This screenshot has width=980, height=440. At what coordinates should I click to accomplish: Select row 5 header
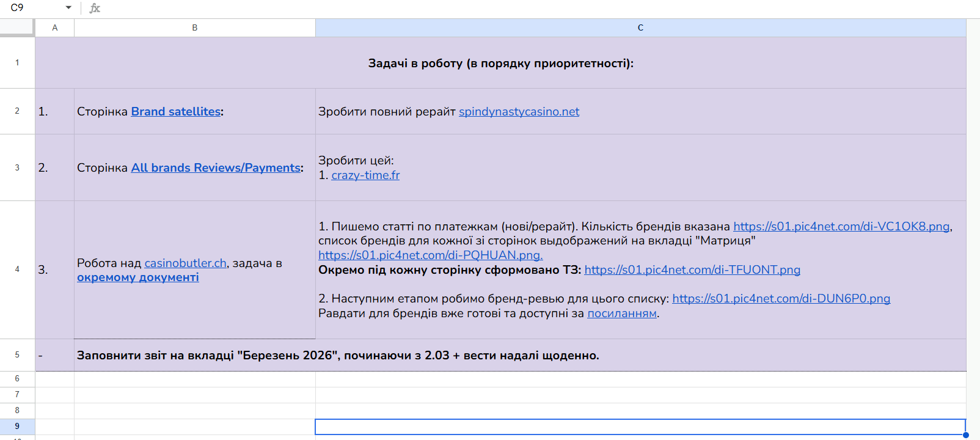17,355
